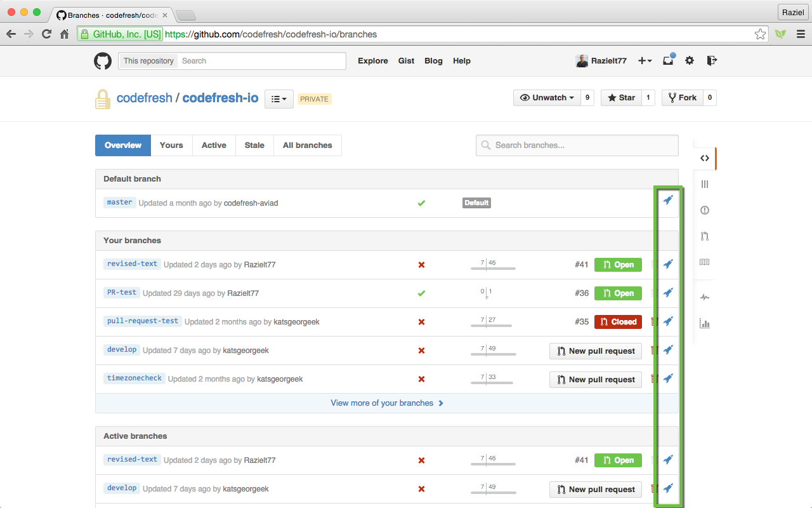The width and height of the screenshot is (812, 508).
Task: Open Blog in the top navigation
Action: coord(433,61)
